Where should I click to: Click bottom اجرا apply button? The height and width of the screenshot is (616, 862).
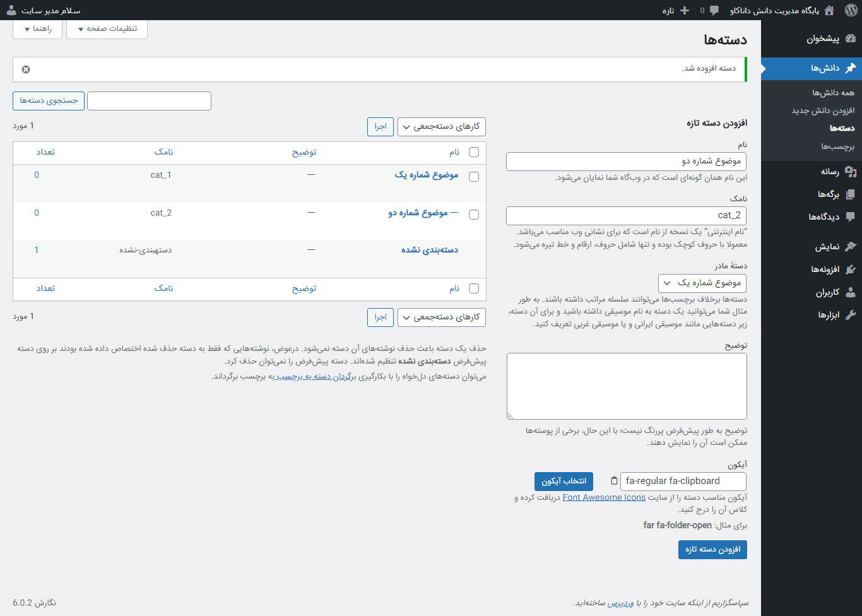click(x=381, y=317)
